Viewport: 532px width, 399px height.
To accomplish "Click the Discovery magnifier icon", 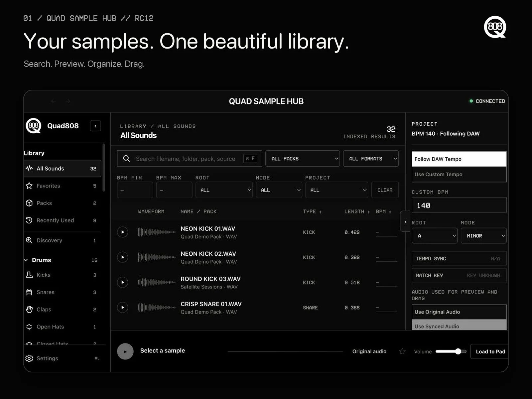I will coord(29,240).
